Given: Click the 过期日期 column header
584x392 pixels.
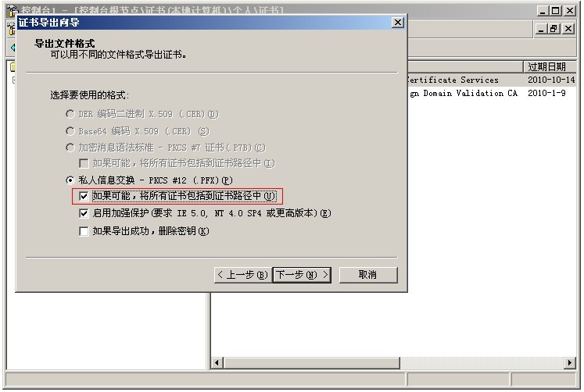Looking at the screenshot, I should click(550, 67).
